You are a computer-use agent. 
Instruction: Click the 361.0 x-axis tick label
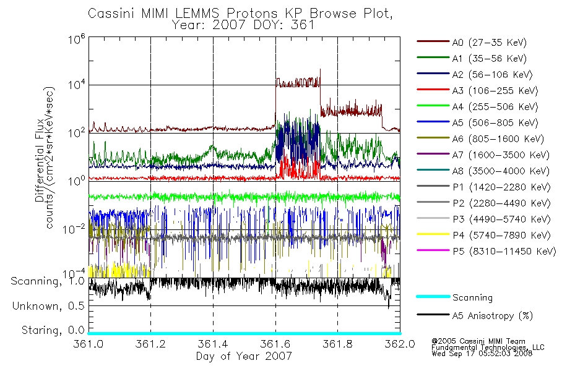(89, 344)
